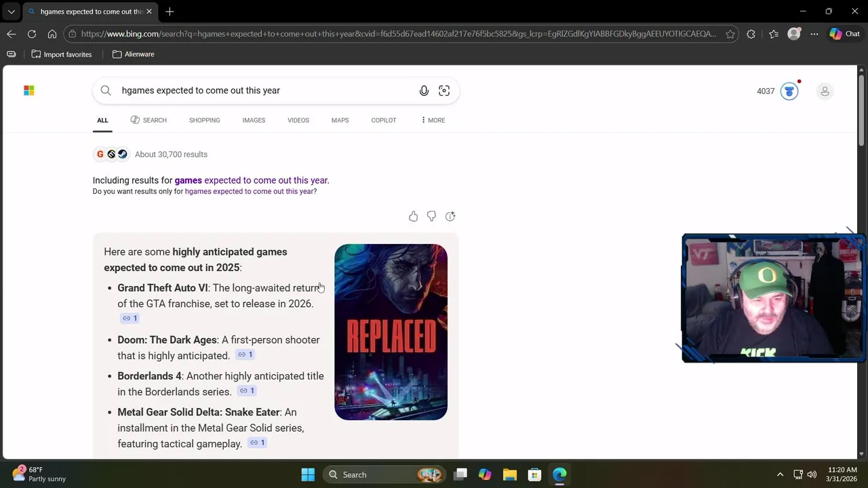Open citation 1 for Grand Theft Auto VI
868x488 pixels.
pyautogui.click(x=130, y=319)
